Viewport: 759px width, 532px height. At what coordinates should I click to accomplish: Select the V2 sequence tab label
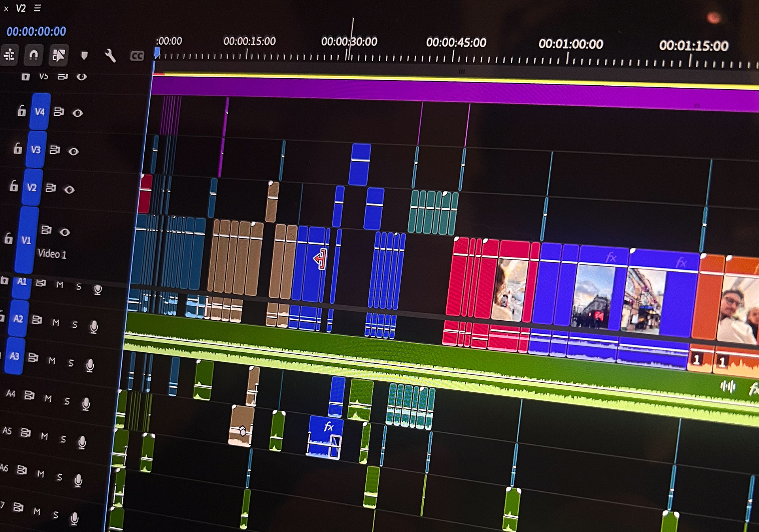(x=21, y=8)
